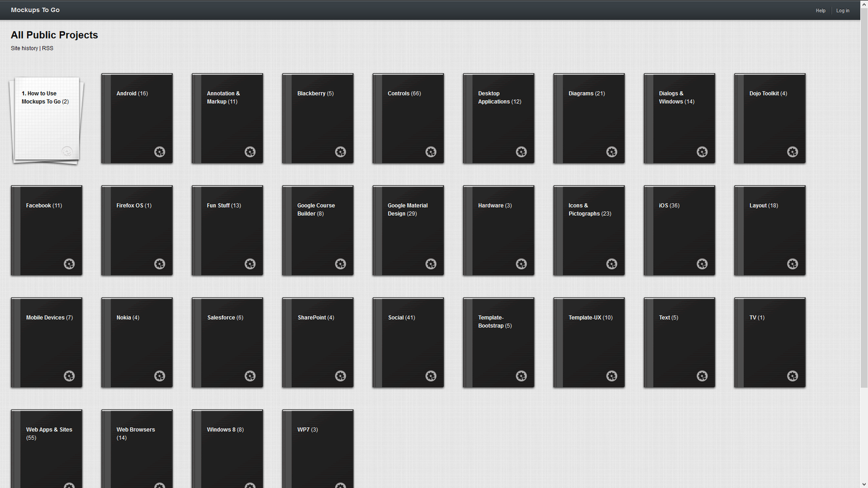Click the gear icon on Firefox OS
Viewport: 868px width, 488px height.
click(x=159, y=264)
